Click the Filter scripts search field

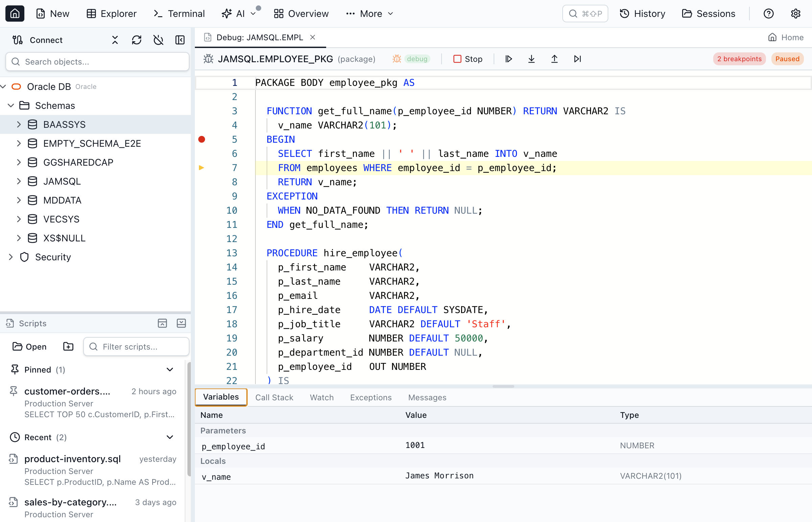[x=136, y=347]
